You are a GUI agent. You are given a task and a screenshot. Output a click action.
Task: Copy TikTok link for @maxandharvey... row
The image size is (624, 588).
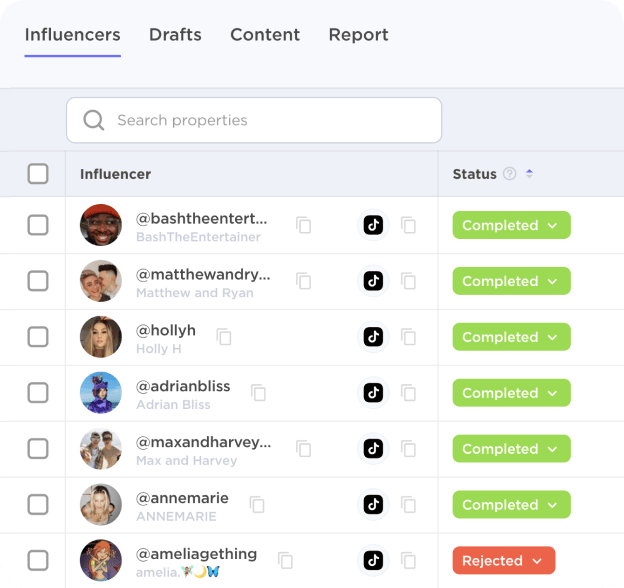(408, 449)
